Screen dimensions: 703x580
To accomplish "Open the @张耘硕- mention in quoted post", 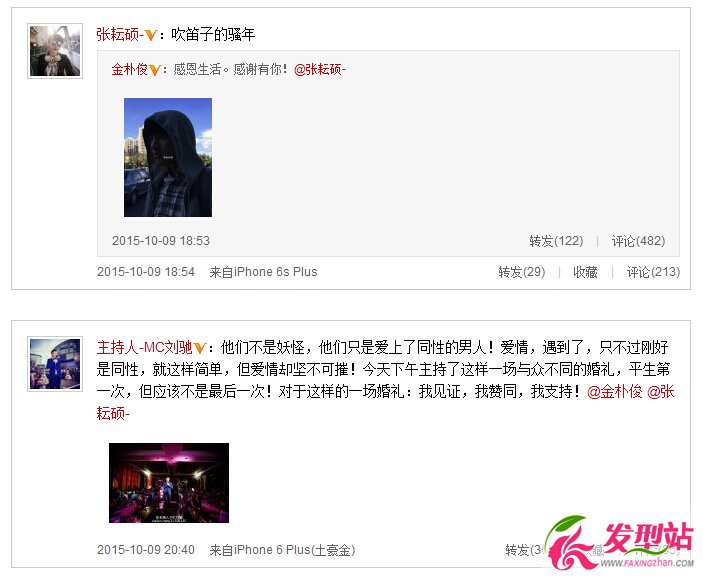I will click(x=320, y=69).
